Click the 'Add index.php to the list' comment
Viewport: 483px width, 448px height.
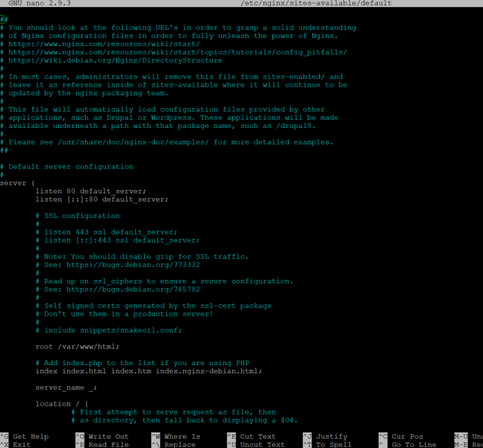point(142,363)
